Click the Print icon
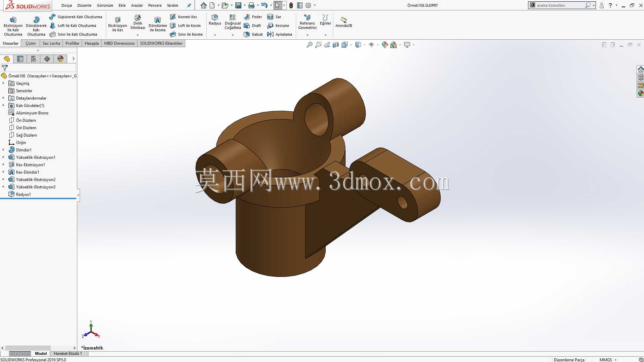644x362 pixels. coord(251,5)
